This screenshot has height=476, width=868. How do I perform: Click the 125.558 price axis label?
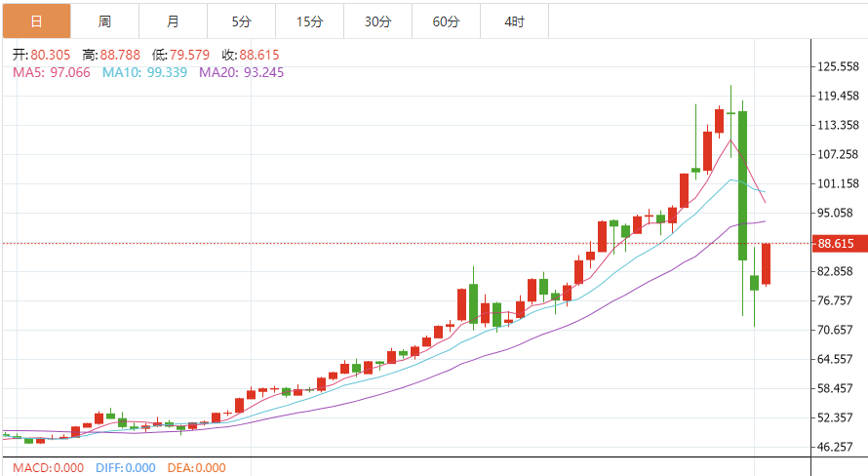coord(838,66)
